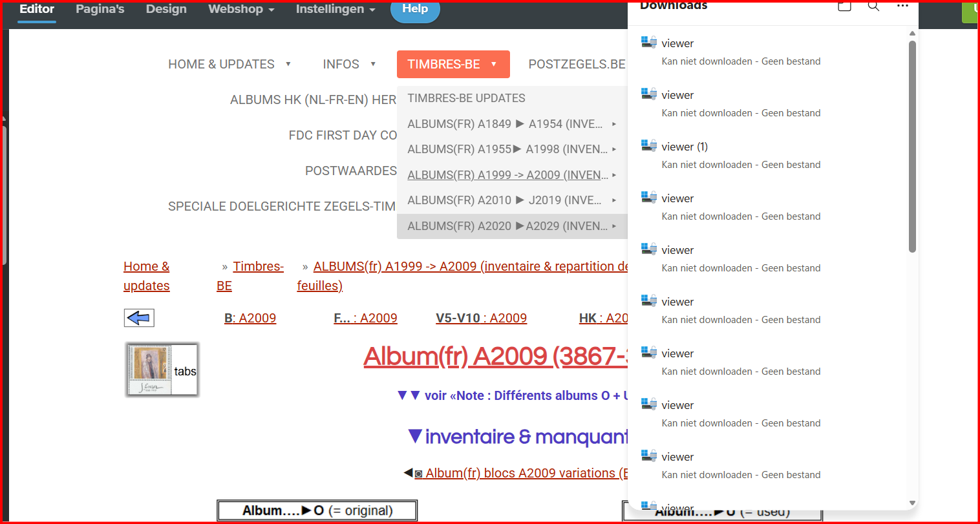Image resolution: width=980 pixels, height=524 pixels.
Task: Expand the arrow next to HOME & UPDATES
Action: coord(288,64)
